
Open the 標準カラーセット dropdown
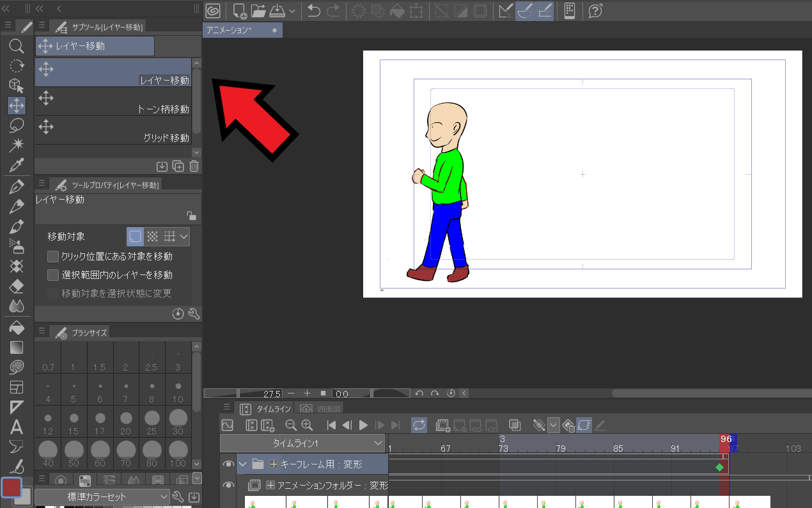coord(102,496)
